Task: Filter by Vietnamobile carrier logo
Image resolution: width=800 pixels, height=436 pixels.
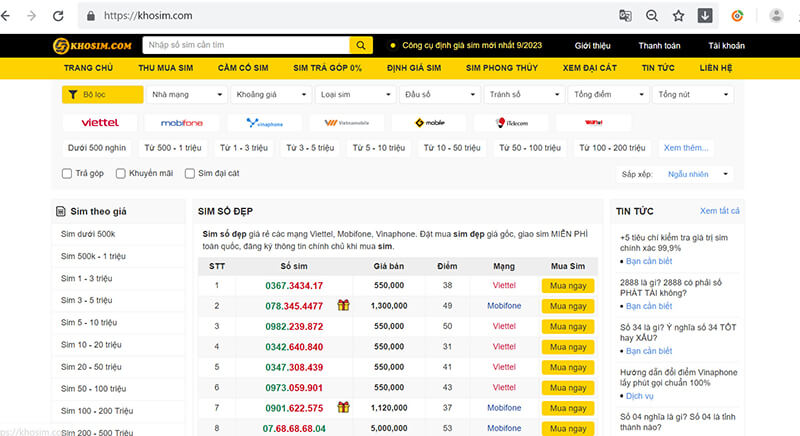Action: [346, 122]
